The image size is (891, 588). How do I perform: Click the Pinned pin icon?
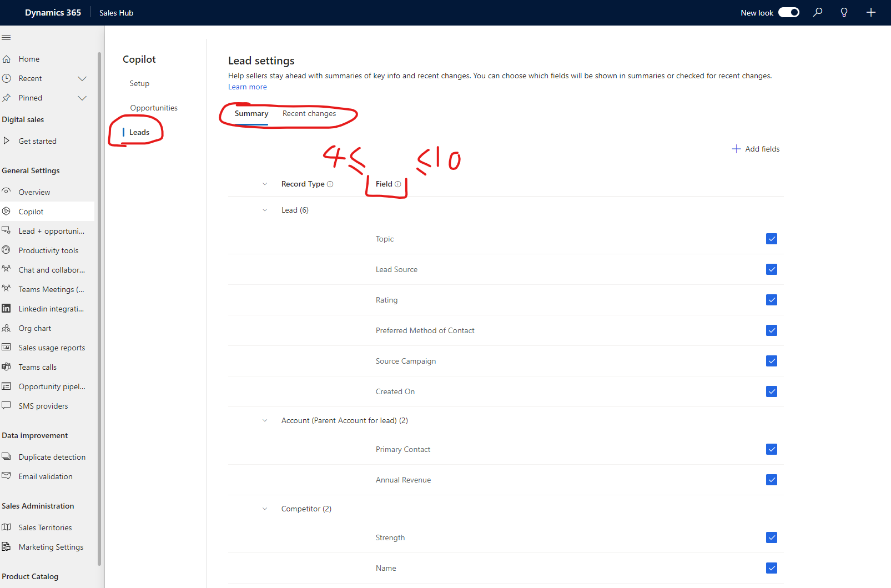click(x=7, y=98)
